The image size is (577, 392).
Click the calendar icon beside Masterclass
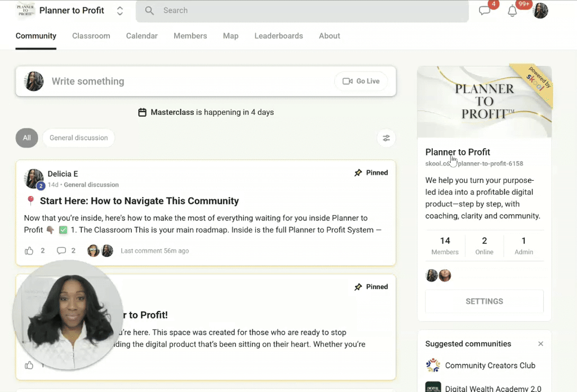(x=142, y=112)
